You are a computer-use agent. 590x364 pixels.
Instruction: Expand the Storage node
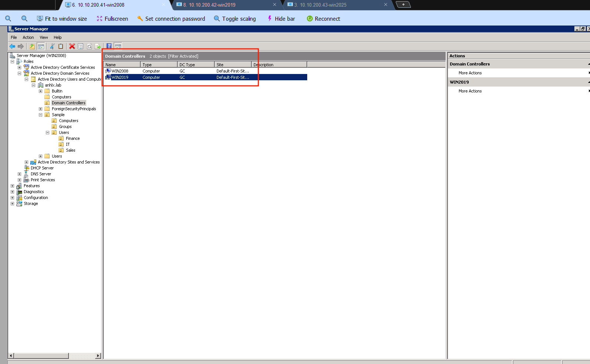pos(12,203)
